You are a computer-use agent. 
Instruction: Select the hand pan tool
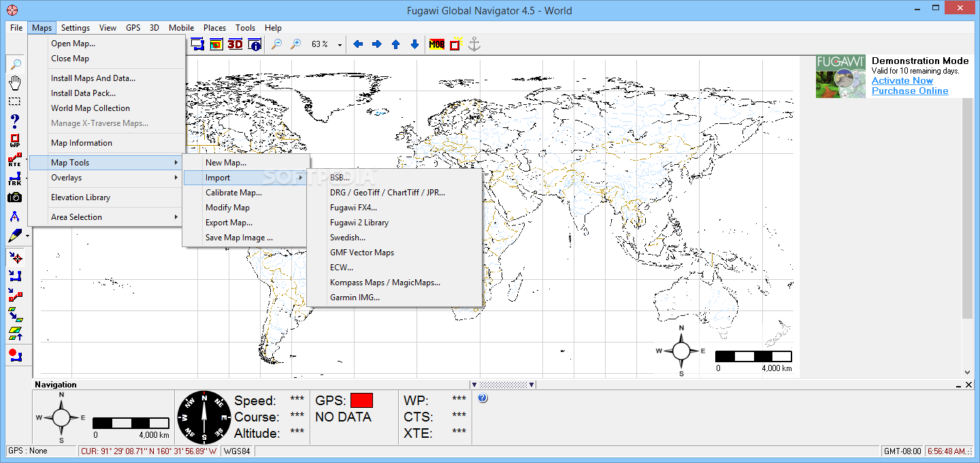15,82
